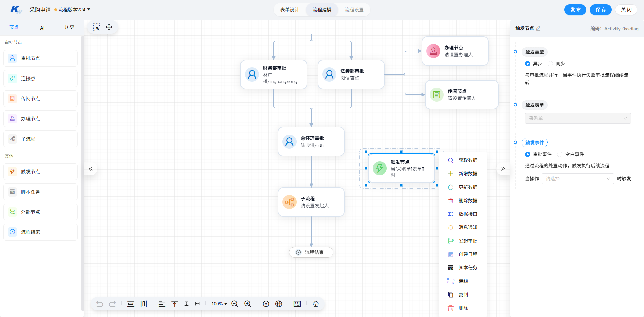The width and height of the screenshot is (644, 317).
Task: Select the marquee selection tool
Action: point(96,27)
